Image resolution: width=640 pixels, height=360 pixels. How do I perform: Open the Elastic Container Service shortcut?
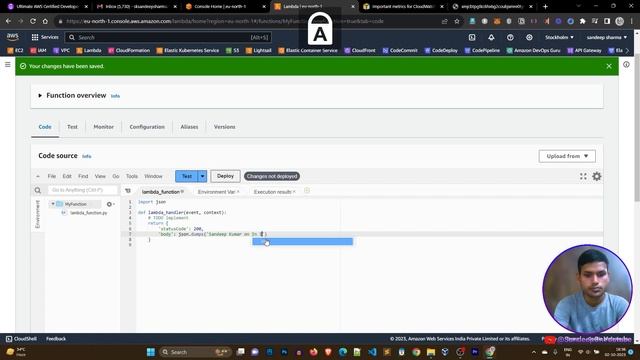(x=308, y=51)
